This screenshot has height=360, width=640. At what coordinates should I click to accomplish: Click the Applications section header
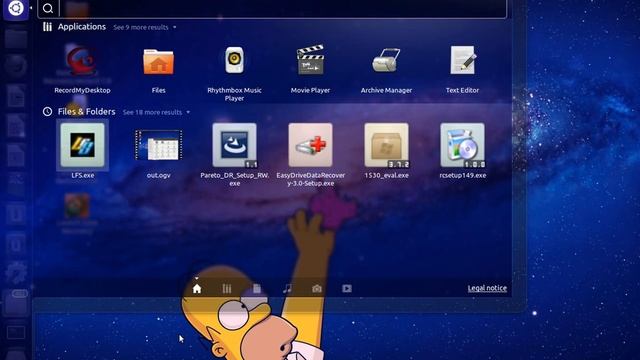tap(82, 27)
